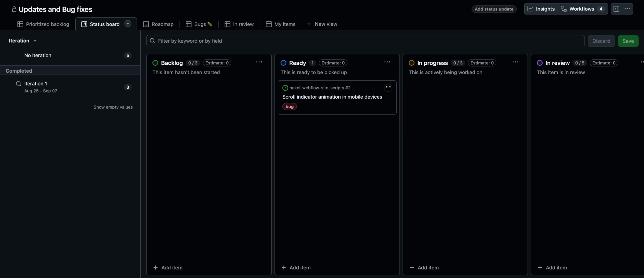The width and height of the screenshot is (644, 278).
Task: Click the In progress orange status circle
Action: pos(411,63)
